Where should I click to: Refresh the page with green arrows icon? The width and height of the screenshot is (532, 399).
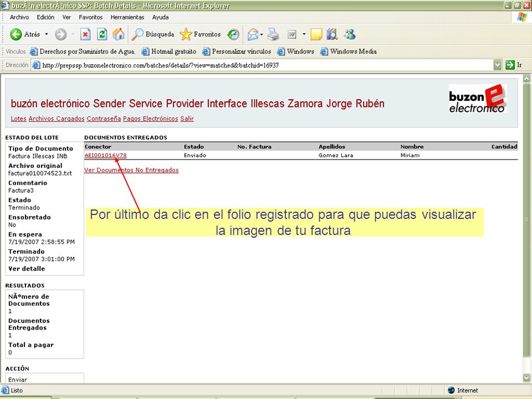click(102, 34)
